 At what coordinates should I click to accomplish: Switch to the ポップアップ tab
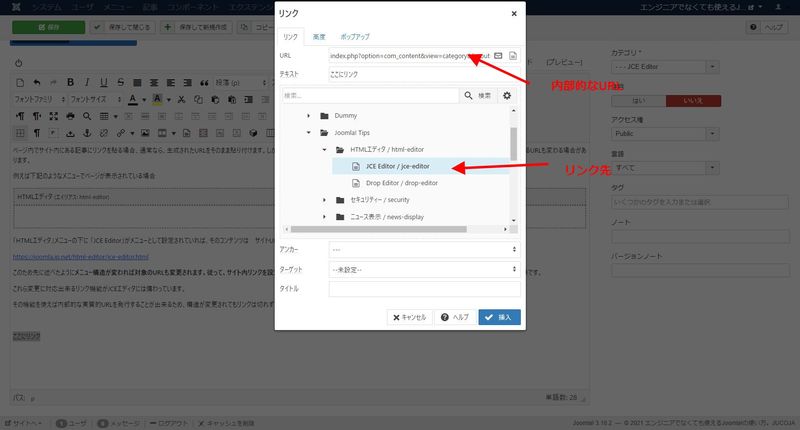pyautogui.click(x=353, y=36)
